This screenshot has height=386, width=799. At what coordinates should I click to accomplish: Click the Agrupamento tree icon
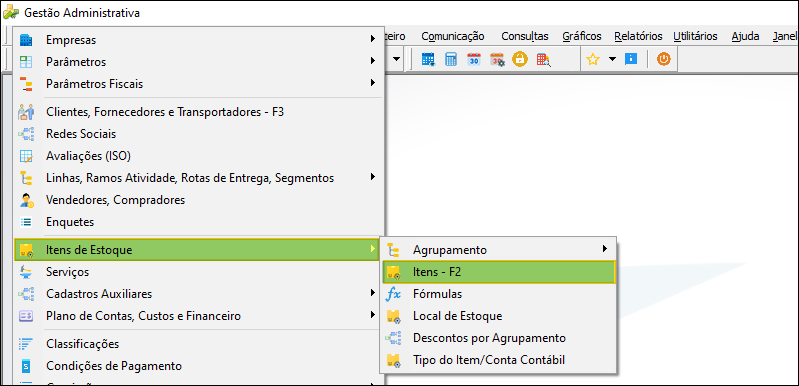[393, 250]
